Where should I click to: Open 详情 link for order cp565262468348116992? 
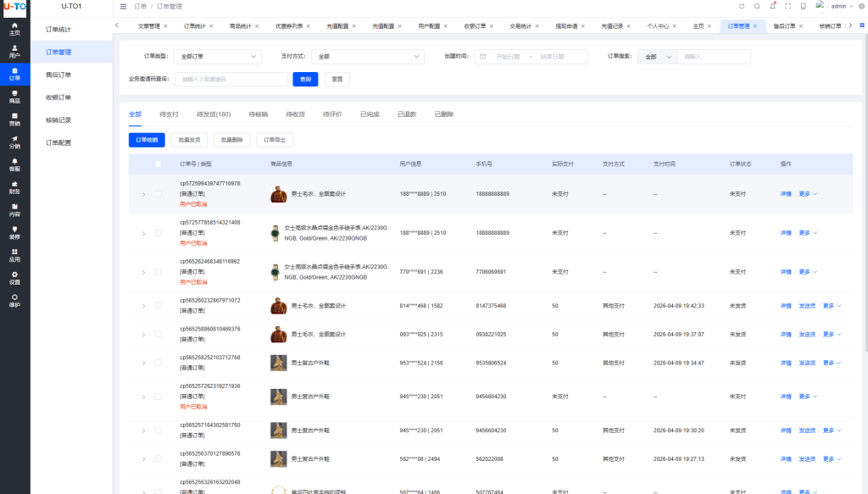click(786, 272)
